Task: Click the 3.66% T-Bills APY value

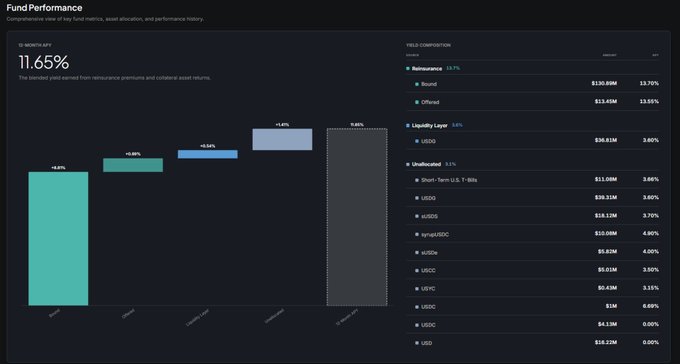Action: [651, 179]
